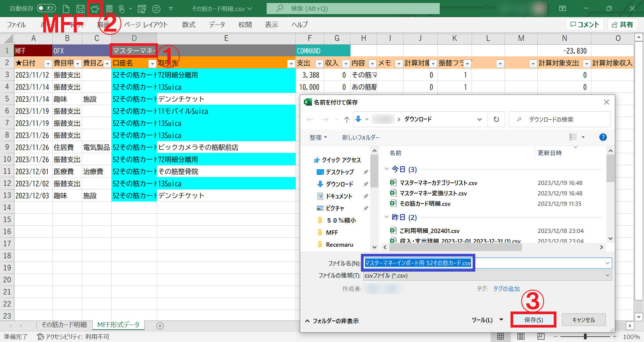
Task: Open the ページ レイアウト ribbon tab
Action: pos(146,25)
